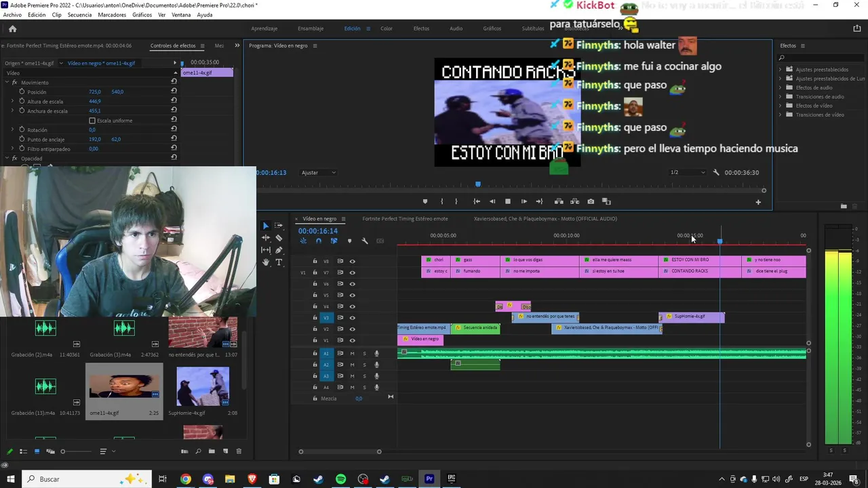Screen dimensions: 868x488
Task: Add a marker in Program monitor
Action: [x=425, y=201]
